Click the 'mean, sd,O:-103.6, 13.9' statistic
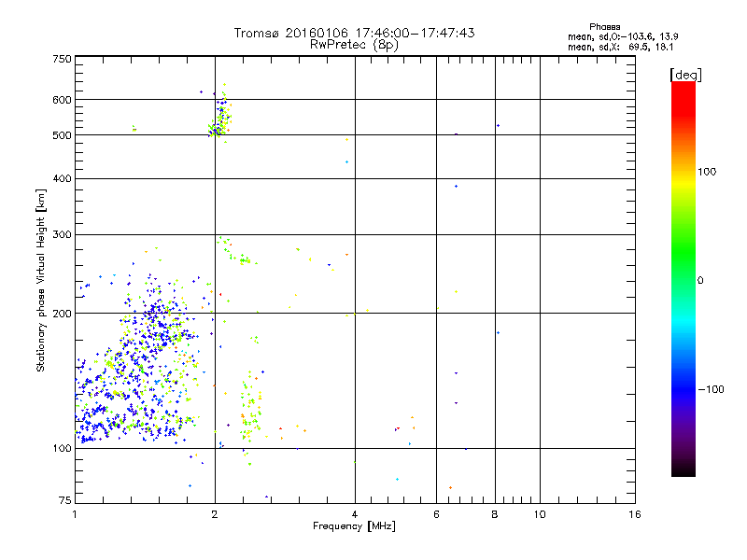747x560 pixels. click(x=623, y=36)
